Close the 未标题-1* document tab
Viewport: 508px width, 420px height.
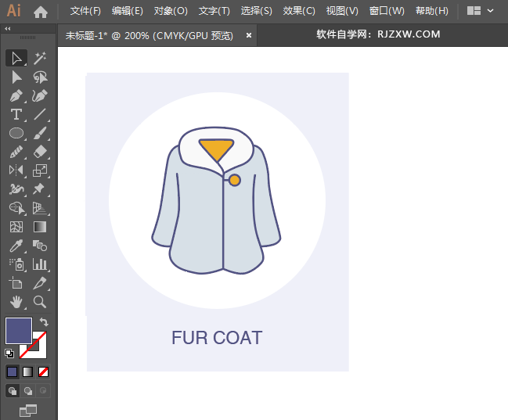[249, 35]
